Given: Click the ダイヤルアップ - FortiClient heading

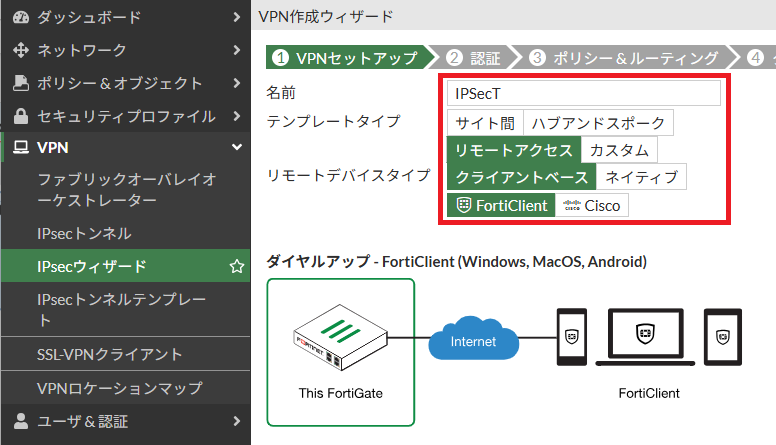Looking at the screenshot, I should (456, 261).
